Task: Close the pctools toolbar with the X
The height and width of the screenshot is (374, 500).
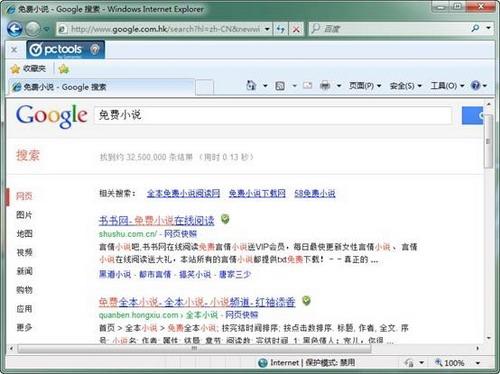Action: click(x=14, y=50)
